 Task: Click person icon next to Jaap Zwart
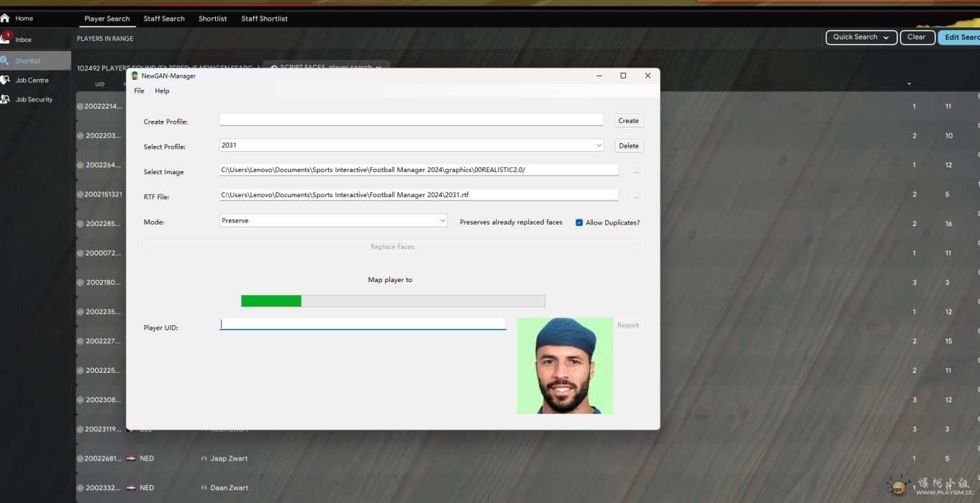click(x=204, y=458)
